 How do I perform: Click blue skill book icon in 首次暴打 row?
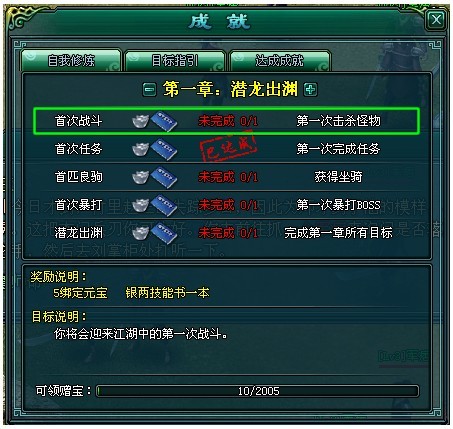164,205
